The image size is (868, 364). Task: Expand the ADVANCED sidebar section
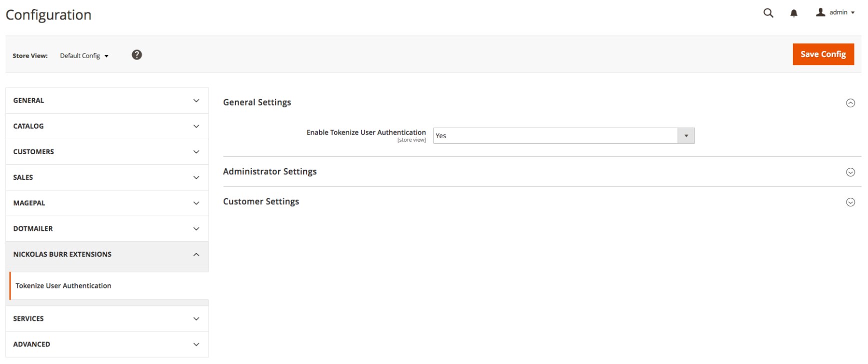point(107,344)
